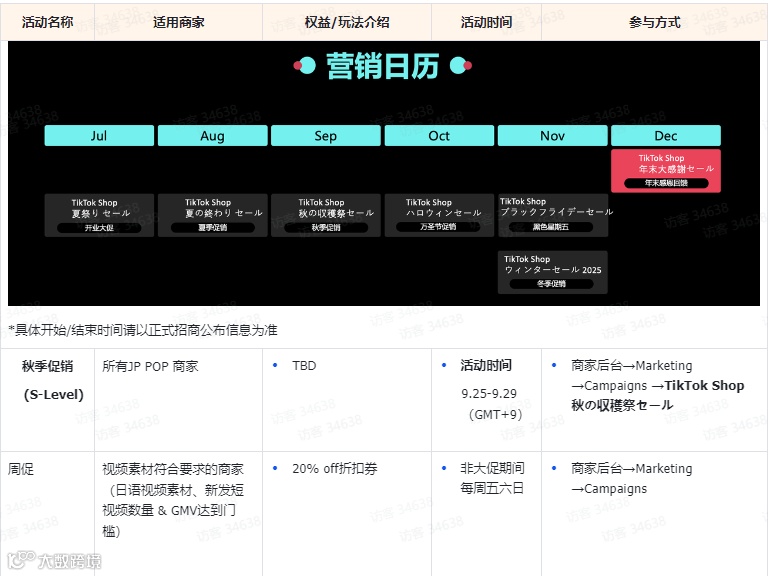Select the Oct month block
Image resolution: width=768 pixels, height=576 pixels.
[x=439, y=136]
